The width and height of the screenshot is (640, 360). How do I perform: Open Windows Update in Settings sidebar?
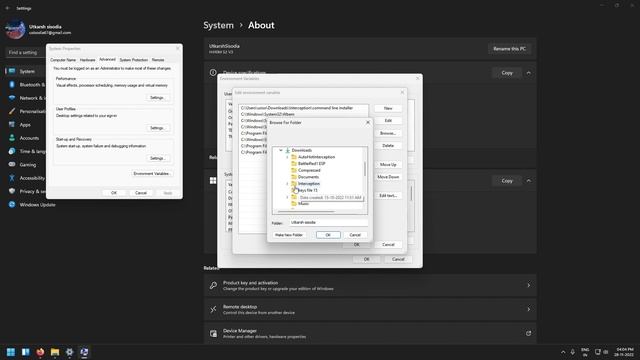[x=32, y=204]
